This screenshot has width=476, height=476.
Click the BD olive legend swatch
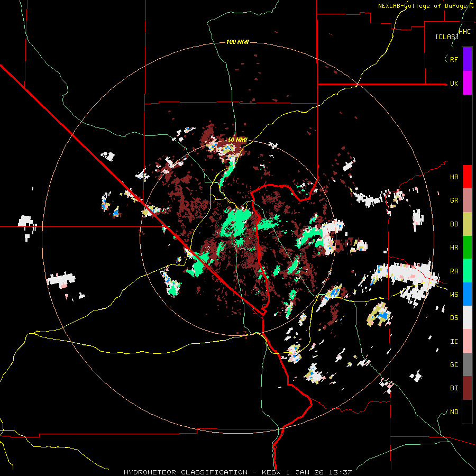tap(467, 224)
